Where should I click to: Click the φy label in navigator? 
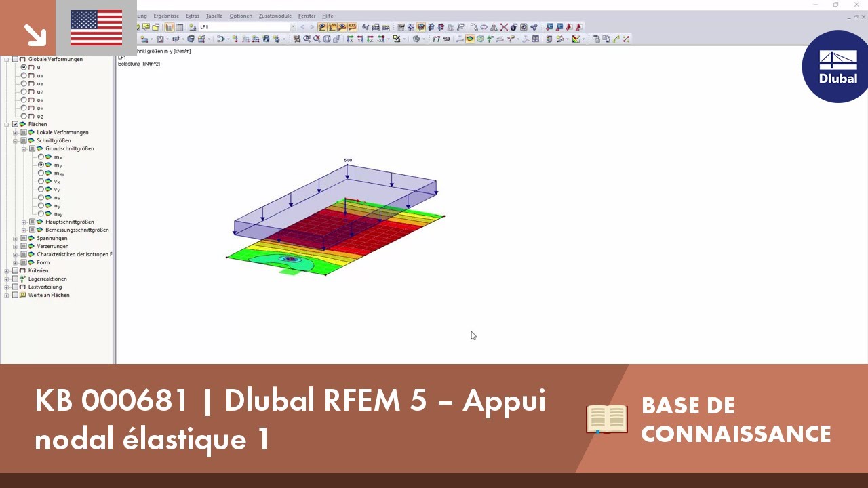[x=40, y=108]
